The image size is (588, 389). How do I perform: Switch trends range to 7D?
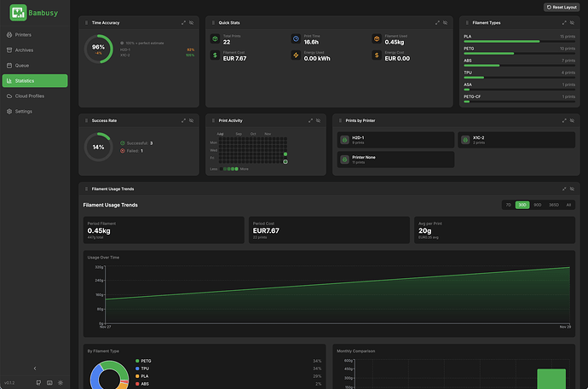pos(509,205)
